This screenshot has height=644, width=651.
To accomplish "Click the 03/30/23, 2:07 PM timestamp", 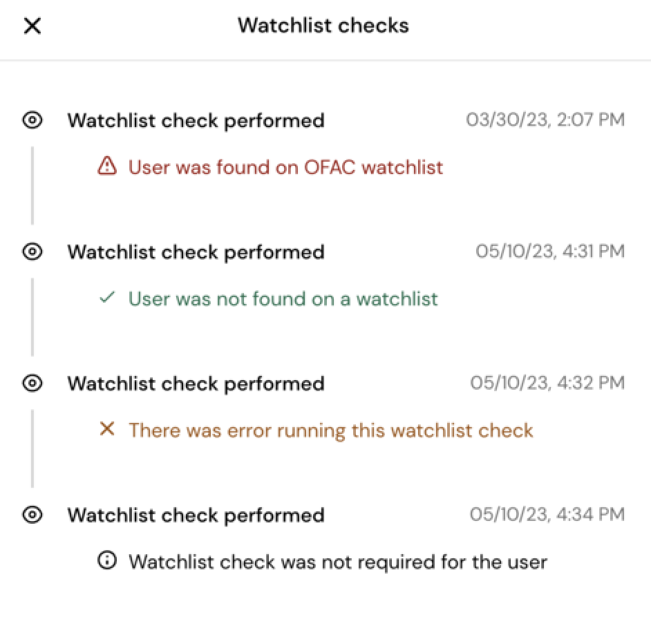I will coord(545,120).
